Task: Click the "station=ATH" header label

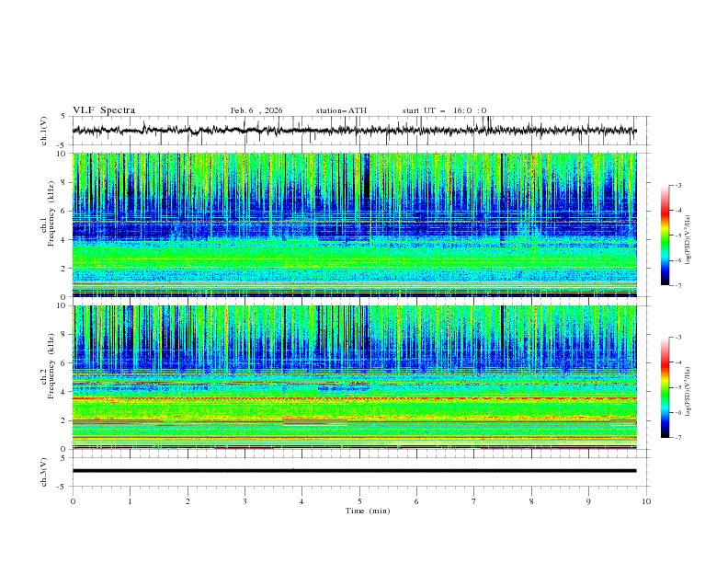Action: click(341, 110)
